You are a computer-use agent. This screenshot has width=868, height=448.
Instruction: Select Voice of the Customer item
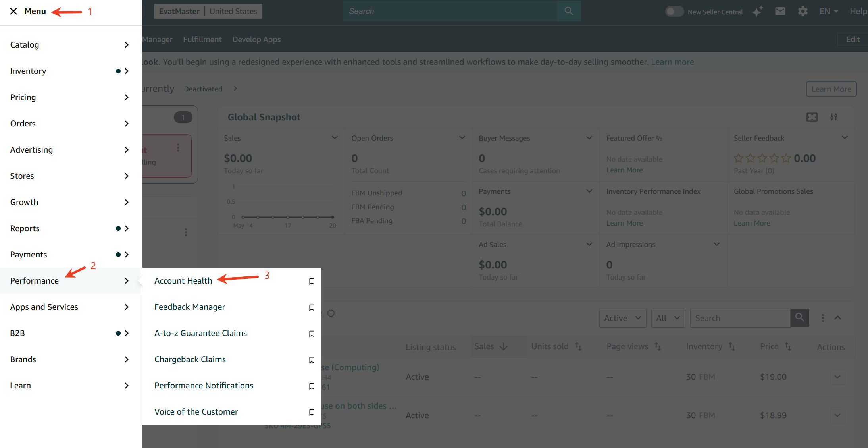[196, 412]
